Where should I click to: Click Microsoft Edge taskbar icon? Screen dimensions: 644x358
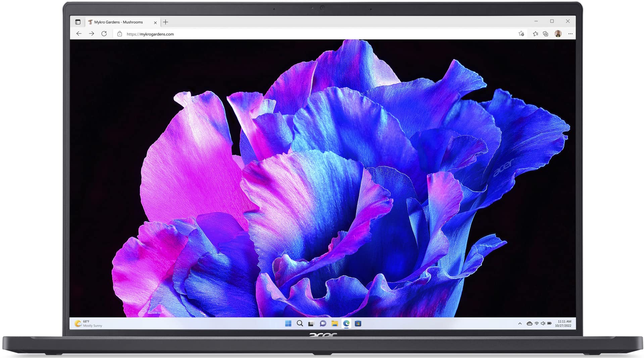[346, 323]
